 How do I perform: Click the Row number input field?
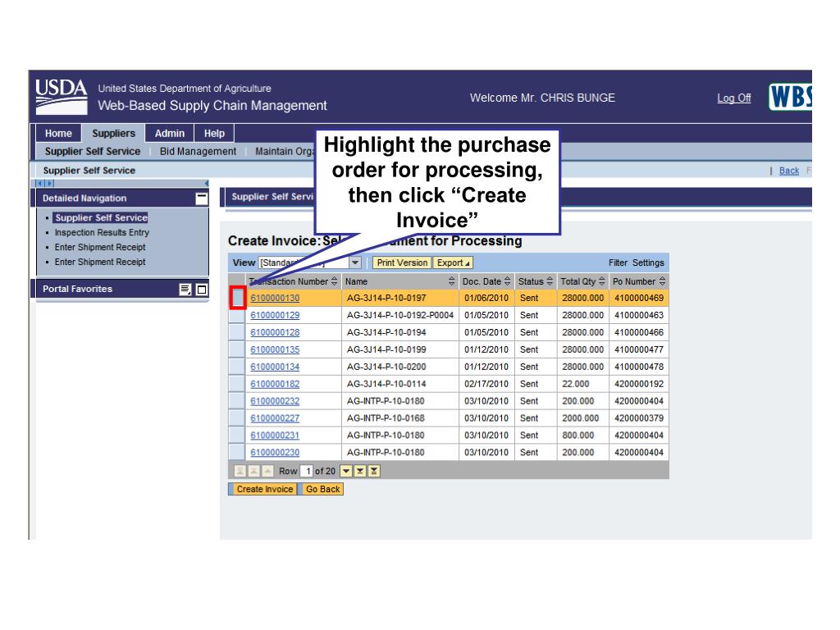pos(306,471)
